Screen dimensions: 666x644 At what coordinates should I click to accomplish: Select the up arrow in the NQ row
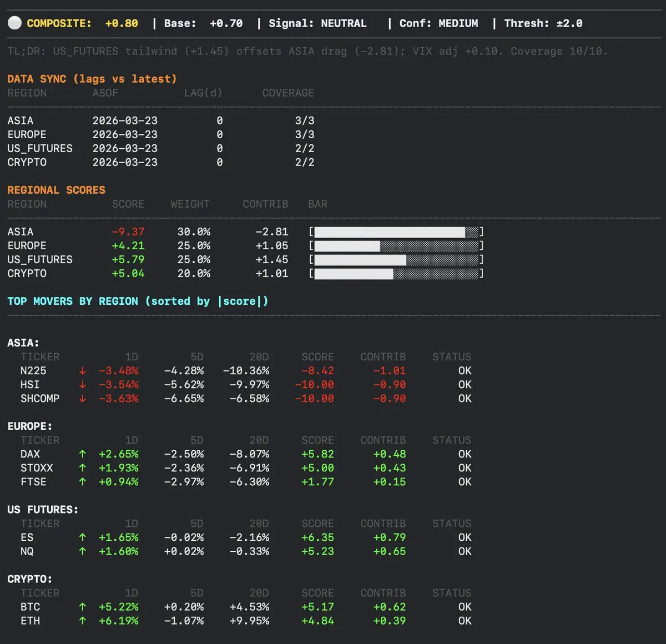(x=83, y=551)
